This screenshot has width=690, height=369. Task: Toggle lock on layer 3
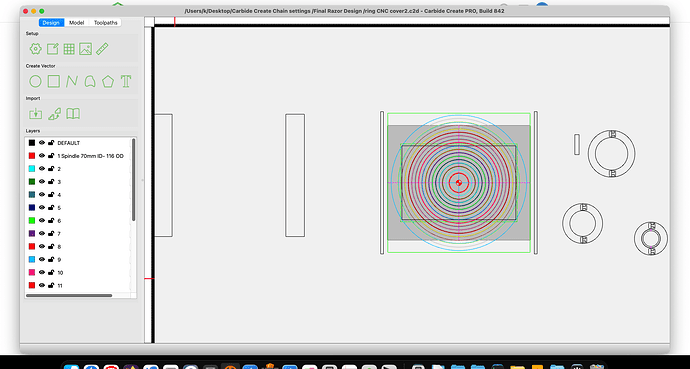51,182
